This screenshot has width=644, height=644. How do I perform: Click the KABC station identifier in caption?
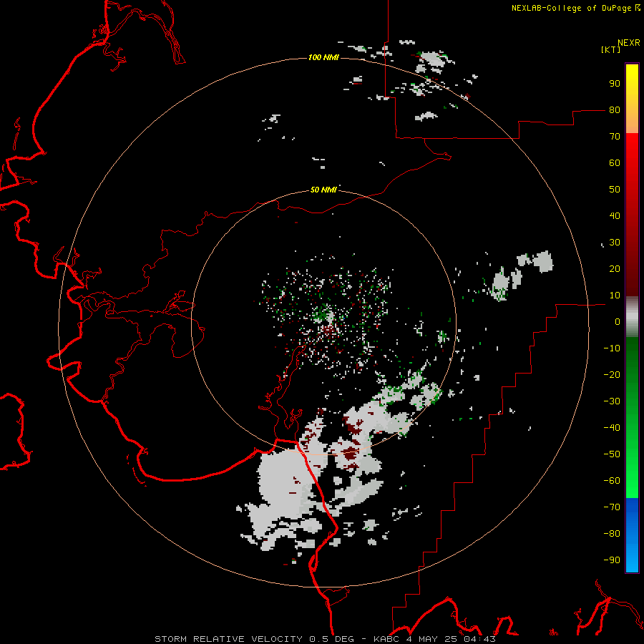[x=386, y=639]
